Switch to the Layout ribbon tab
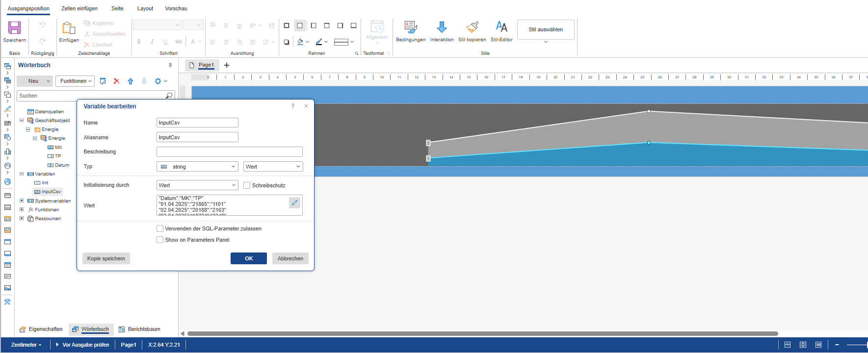The width and height of the screenshot is (868, 353). coord(145,8)
